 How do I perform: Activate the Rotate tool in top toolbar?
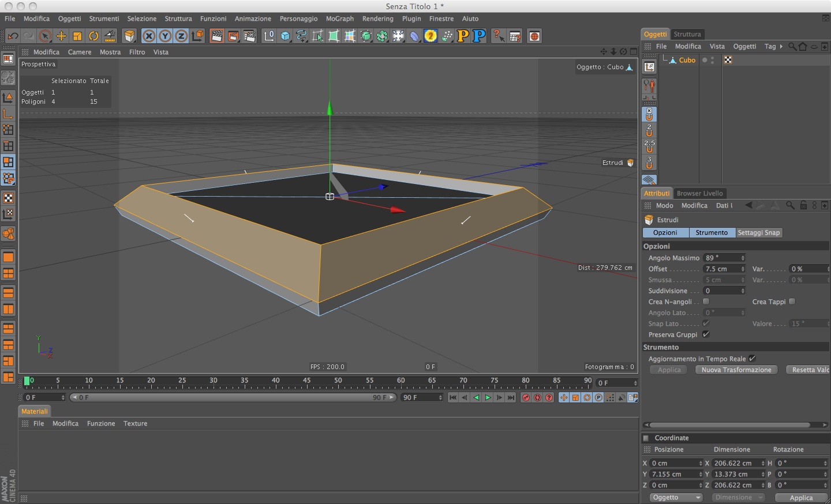[93, 36]
